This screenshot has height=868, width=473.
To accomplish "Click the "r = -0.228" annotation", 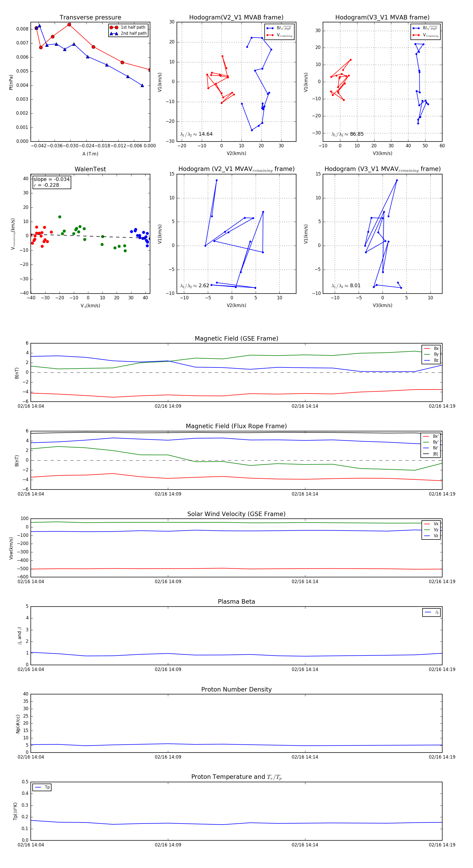I will point(47,185).
